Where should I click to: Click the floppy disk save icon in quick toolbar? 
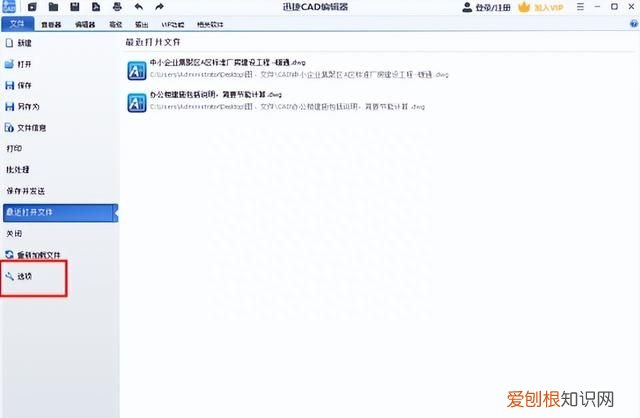(74, 7)
